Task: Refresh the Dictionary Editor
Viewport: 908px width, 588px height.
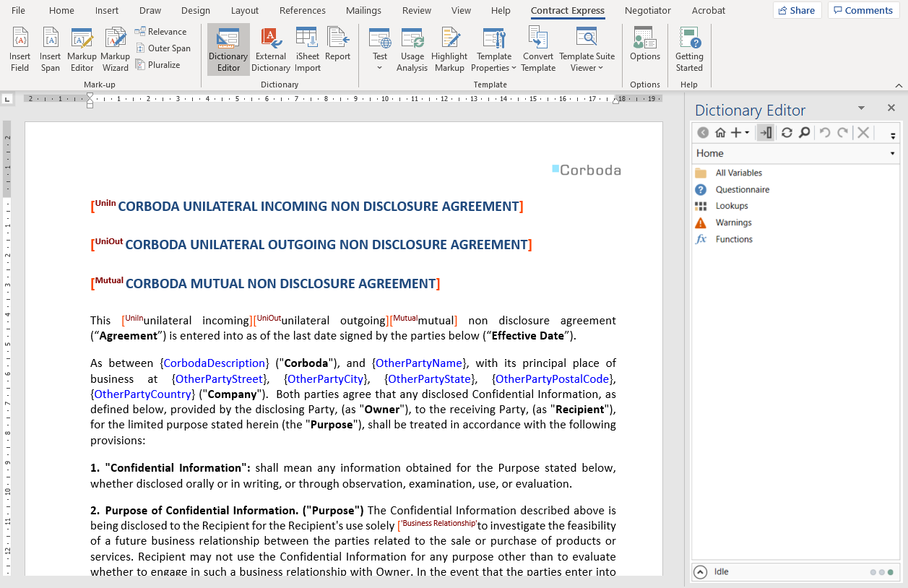Action: point(787,133)
